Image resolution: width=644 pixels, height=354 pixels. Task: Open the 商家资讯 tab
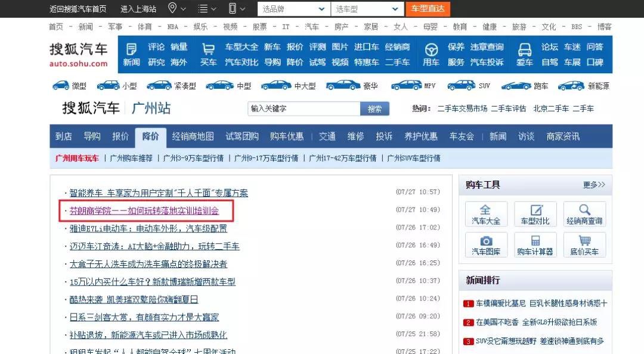pos(563,136)
